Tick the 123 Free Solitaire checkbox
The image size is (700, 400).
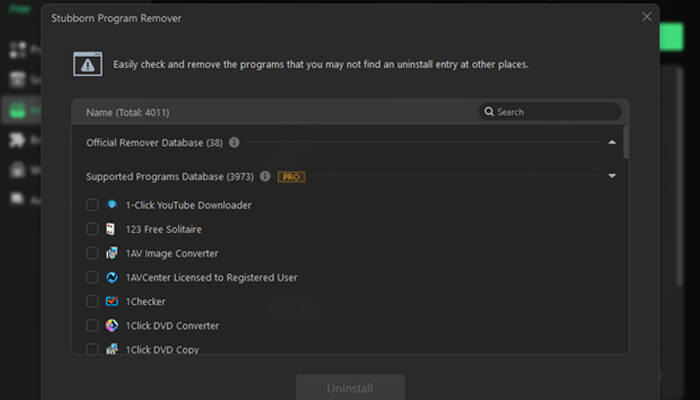tap(92, 229)
